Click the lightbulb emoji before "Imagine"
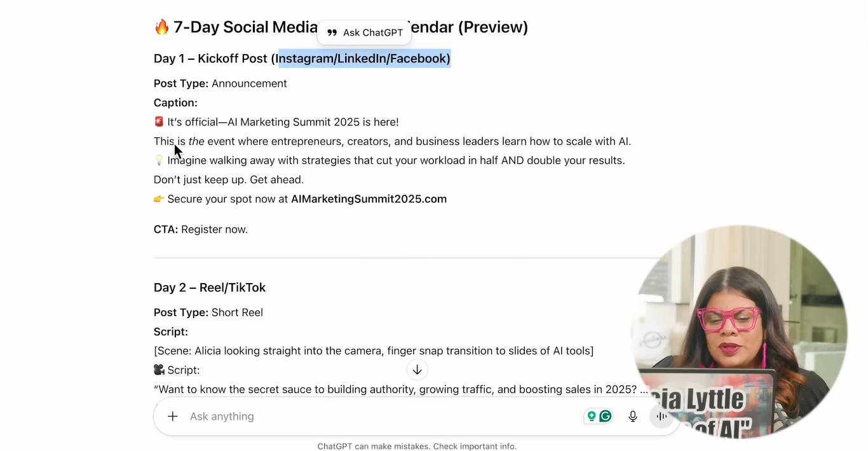Viewport: 868px width, 451px height. coord(159,160)
